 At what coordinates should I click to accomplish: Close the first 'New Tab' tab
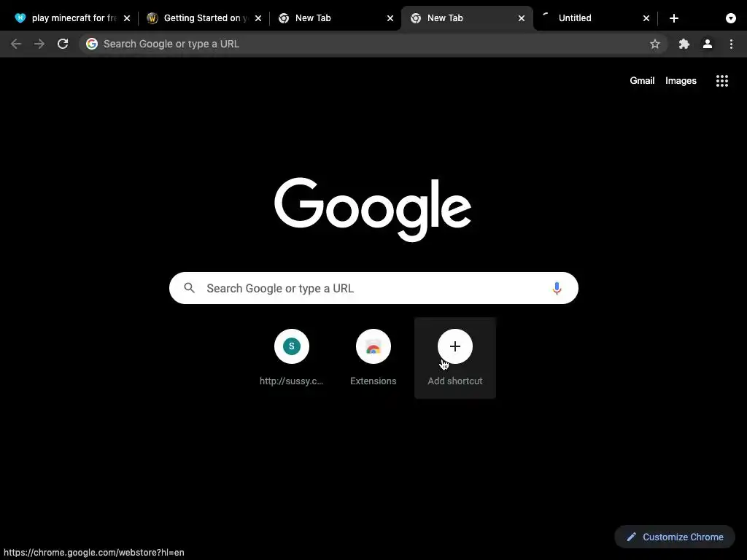click(390, 18)
